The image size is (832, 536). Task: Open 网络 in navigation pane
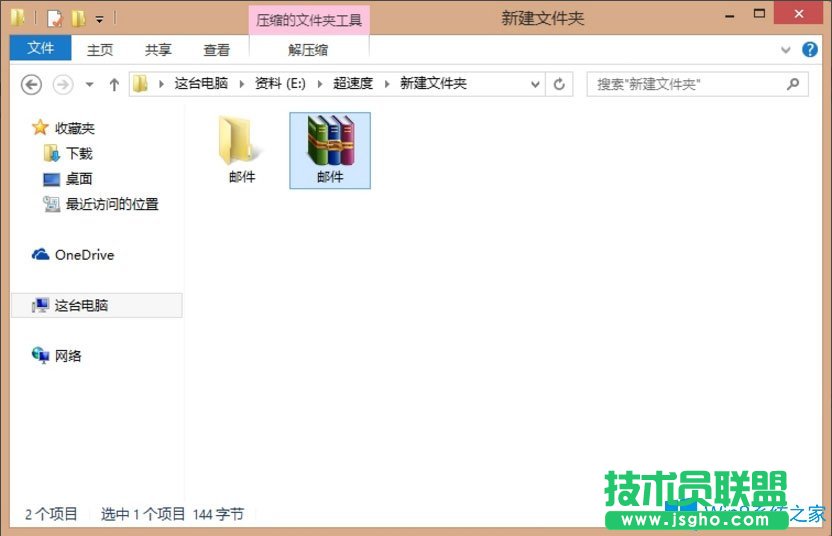pos(68,356)
